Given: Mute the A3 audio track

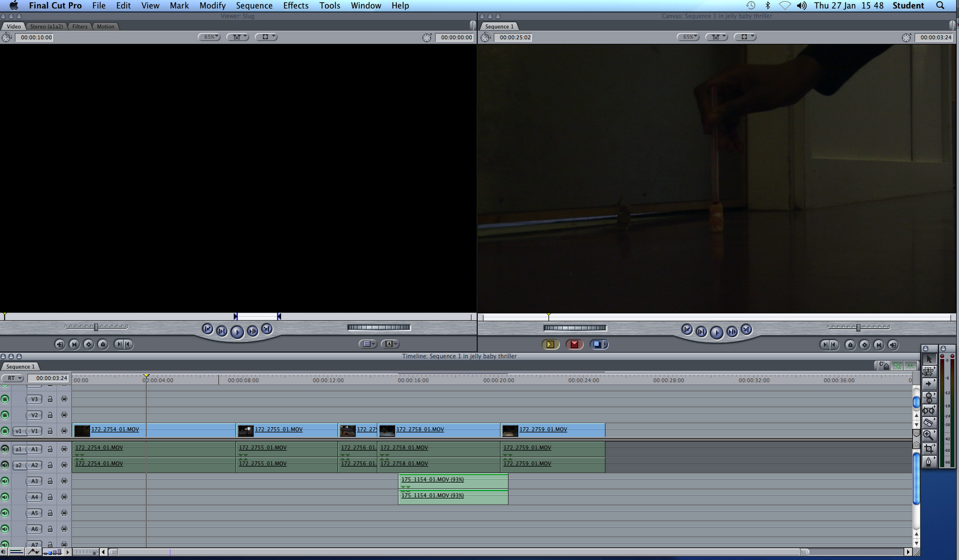Looking at the screenshot, I should pyautogui.click(x=5, y=481).
